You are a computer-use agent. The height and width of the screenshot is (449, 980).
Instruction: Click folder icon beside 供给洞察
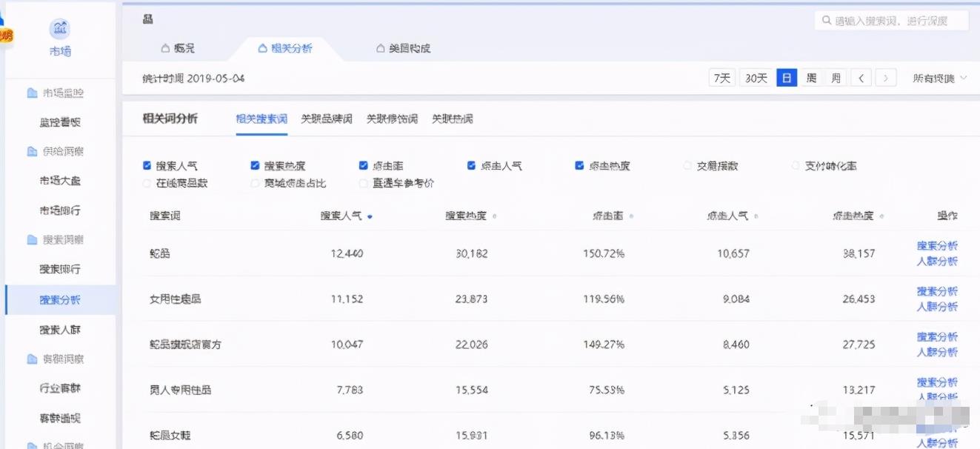click(32, 151)
